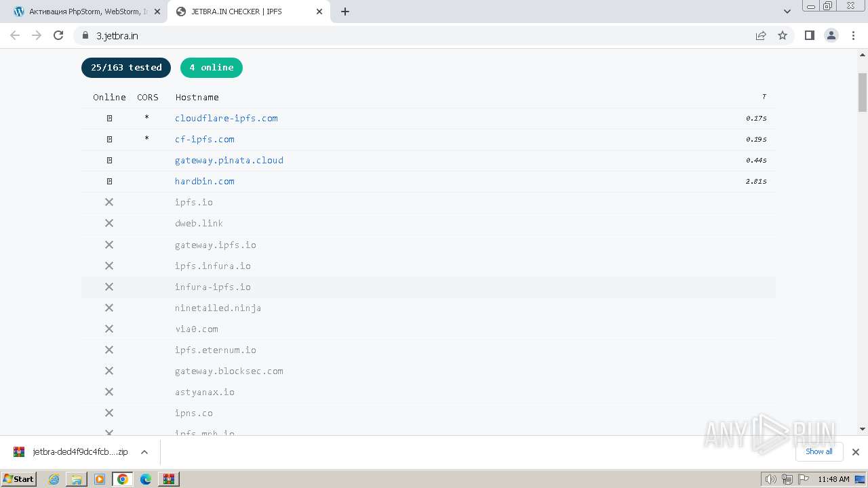Click the scrollbar down arrow
868x488 pixels.
[863, 429]
